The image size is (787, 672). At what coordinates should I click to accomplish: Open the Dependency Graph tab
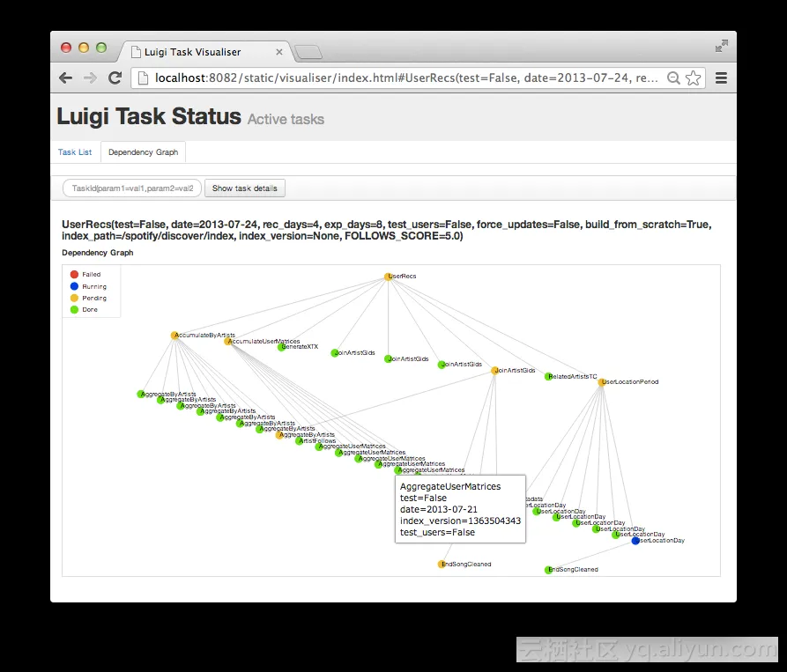[x=143, y=151]
